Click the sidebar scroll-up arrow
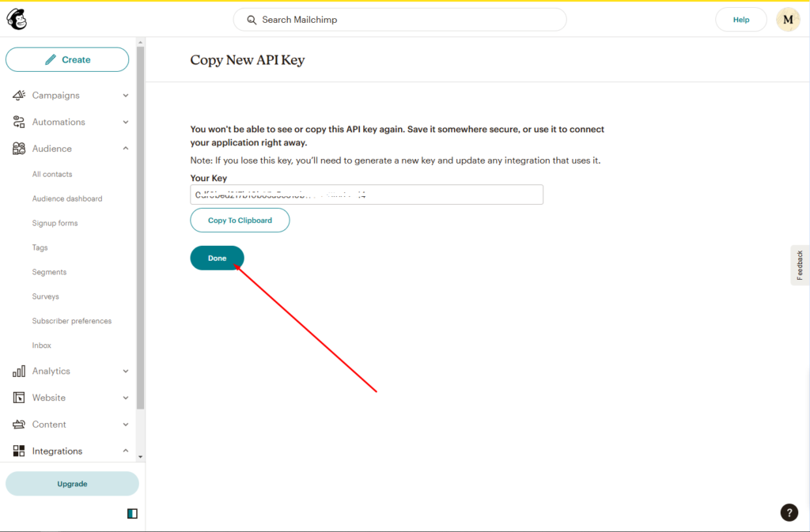The height and width of the screenshot is (532, 810). (x=140, y=43)
